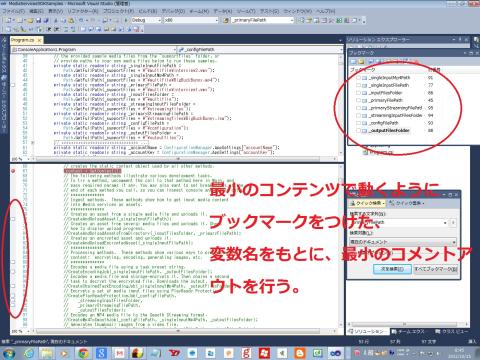Open the 表示(V) menu

pyautogui.click(x=56, y=11)
